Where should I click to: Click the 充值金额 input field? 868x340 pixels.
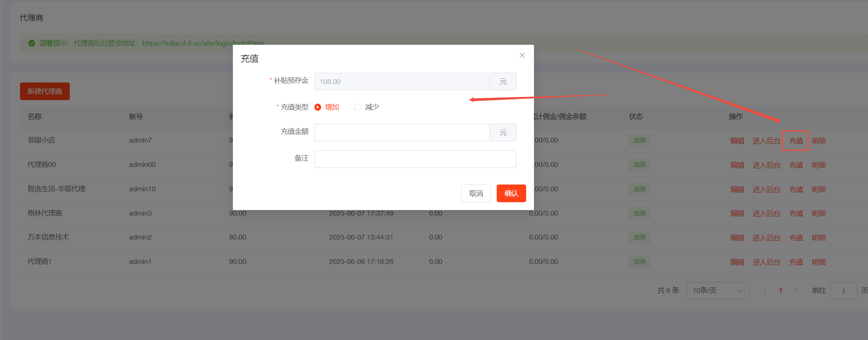402,133
